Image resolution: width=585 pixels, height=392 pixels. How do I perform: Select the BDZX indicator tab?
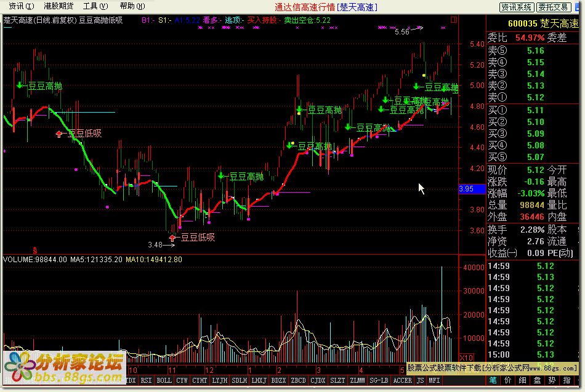tap(278, 380)
